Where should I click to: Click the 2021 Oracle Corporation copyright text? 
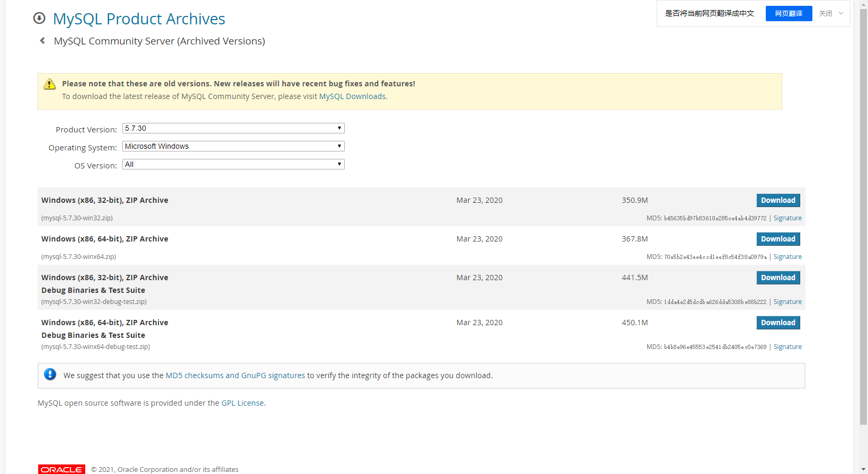pos(165,469)
